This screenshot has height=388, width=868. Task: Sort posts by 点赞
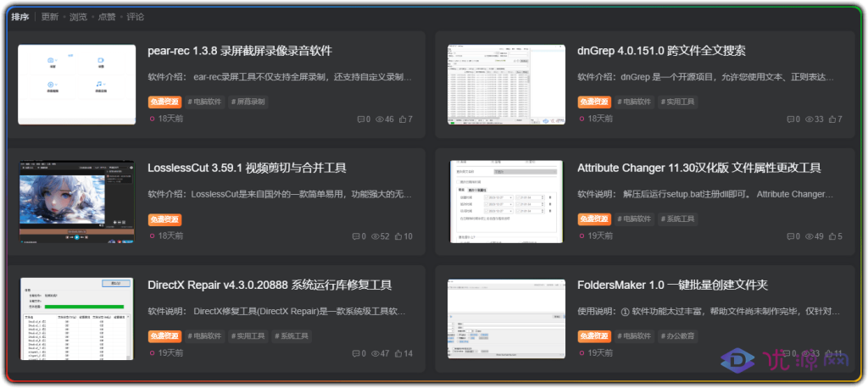point(107,17)
